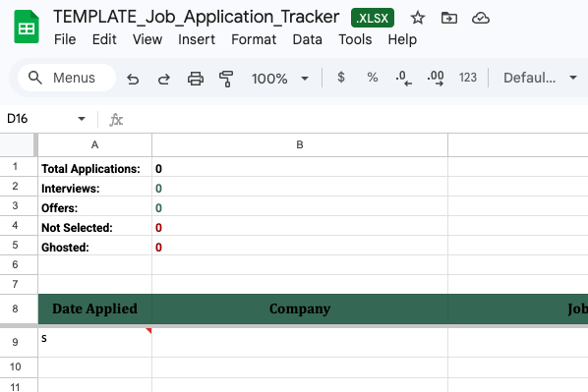The width and height of the screenshot is (588, 392).
Task: Click the 'Total Applications:' cell
Action: (94, 167)
